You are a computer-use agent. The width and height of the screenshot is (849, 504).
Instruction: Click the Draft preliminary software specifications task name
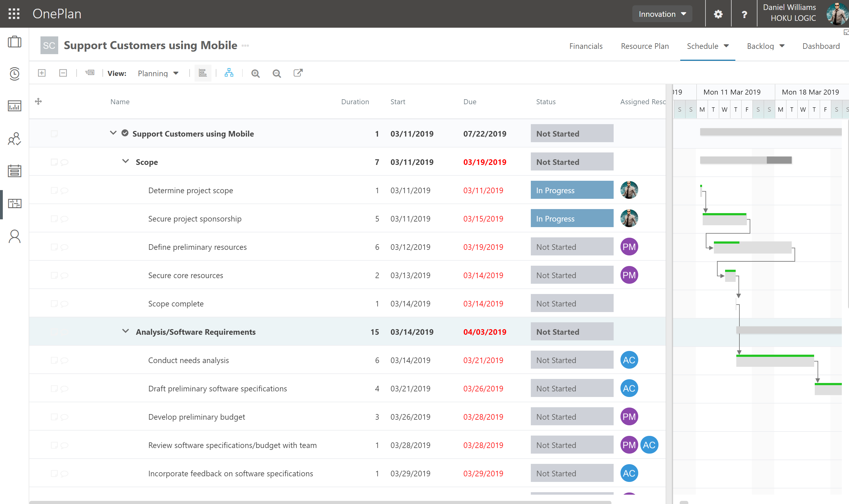pos(217,389)
